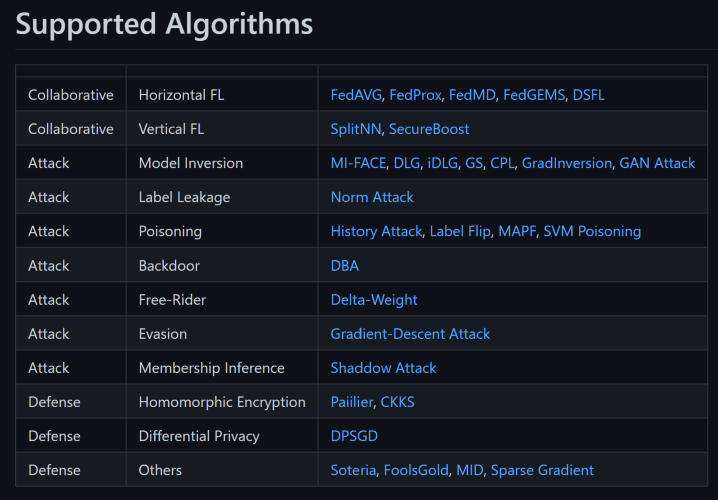Screen dimensions: 718x500
Task: Open the Label Flip poisoning link
Action: pyautogui.click(x=460, y=231)
